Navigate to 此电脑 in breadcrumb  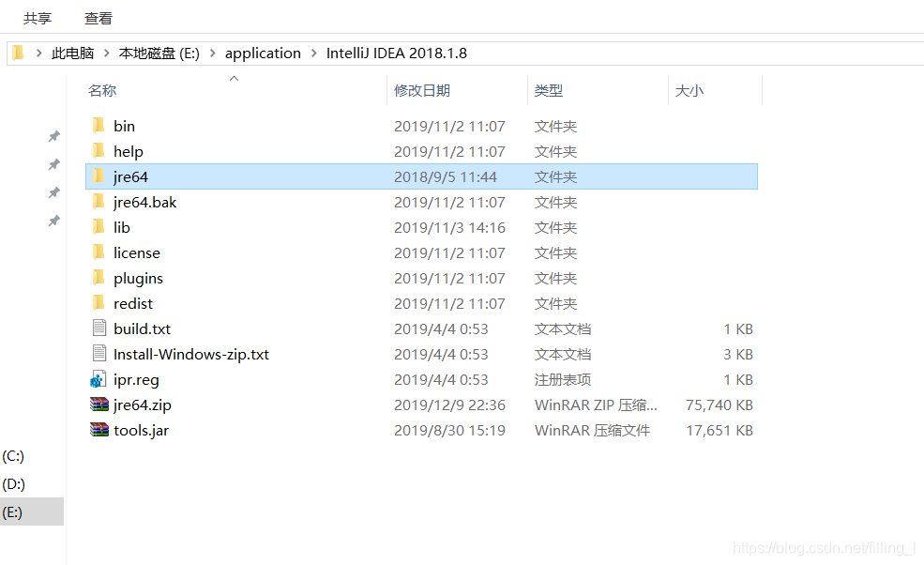(72, 53)
